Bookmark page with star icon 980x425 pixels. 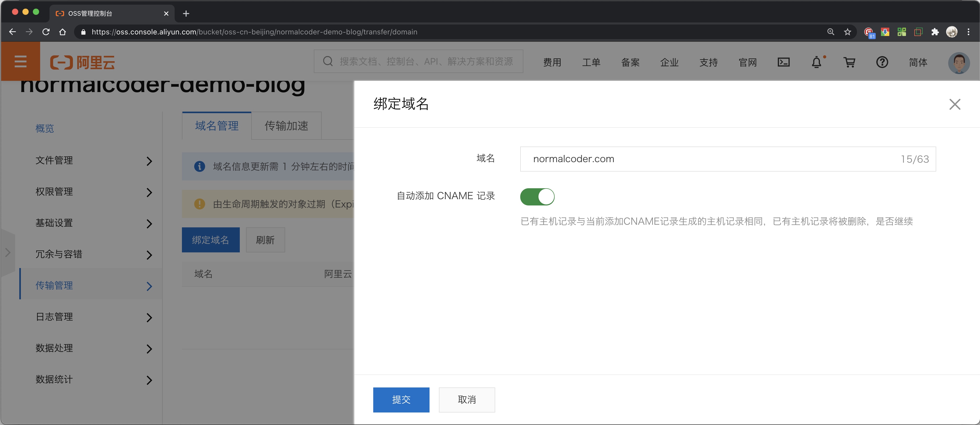point(847,32)
